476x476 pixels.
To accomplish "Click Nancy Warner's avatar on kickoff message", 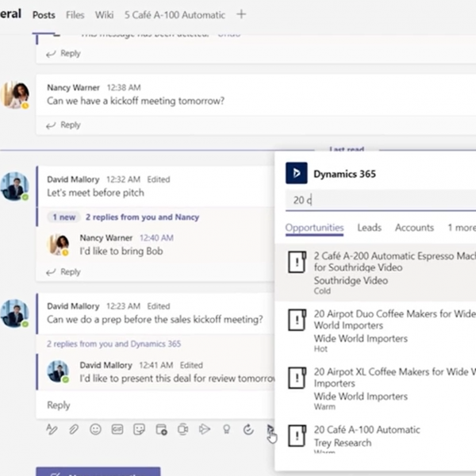I will tap(15, 95).
